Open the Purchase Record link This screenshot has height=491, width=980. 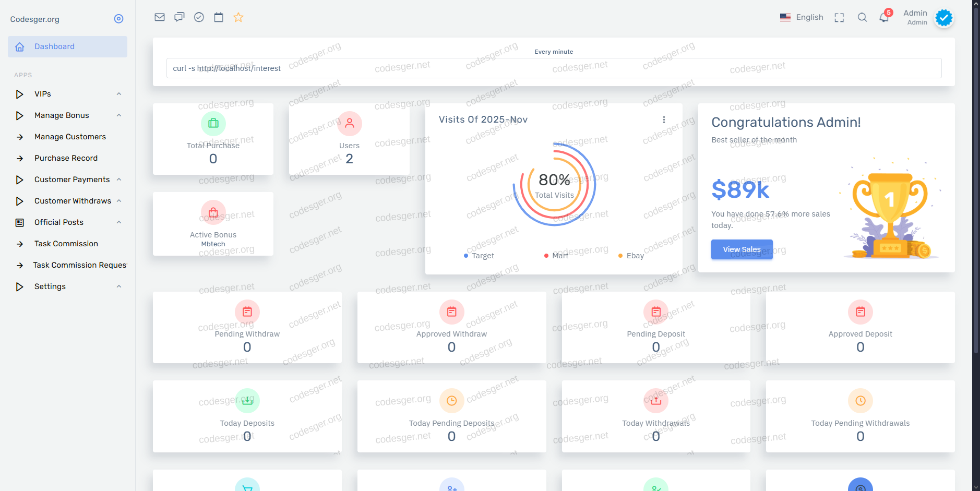coord(66,158)
